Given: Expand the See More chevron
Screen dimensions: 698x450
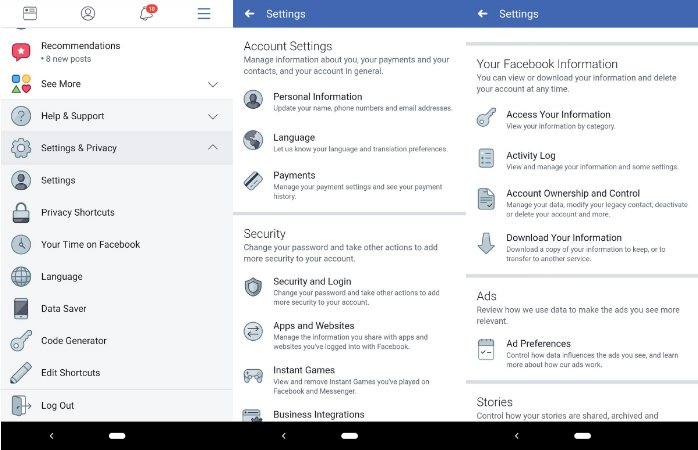Looking at the screenshot, I should coord(213,84).
